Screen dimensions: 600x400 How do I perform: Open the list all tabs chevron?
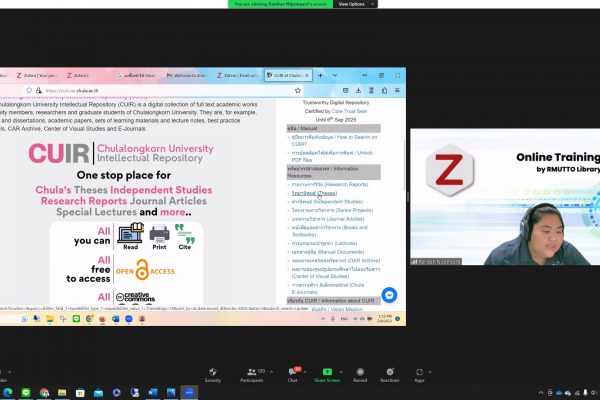point(335,75)
